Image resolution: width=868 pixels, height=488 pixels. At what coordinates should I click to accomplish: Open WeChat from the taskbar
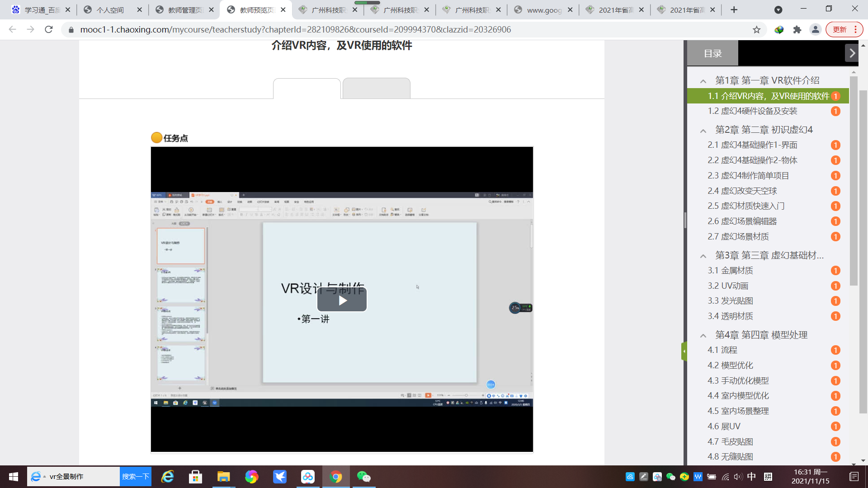363,477
